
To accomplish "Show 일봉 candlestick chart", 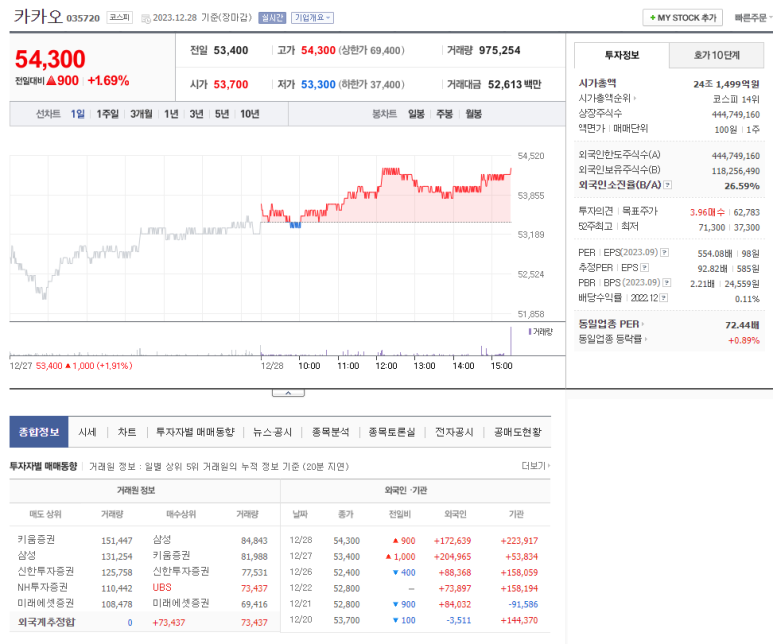I will [416, 114].
